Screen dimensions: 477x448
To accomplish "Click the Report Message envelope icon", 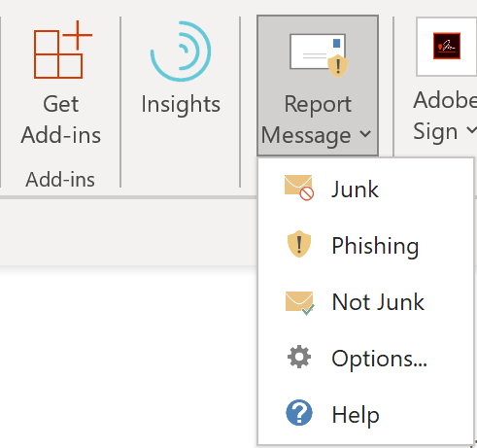I will (319, 55).
